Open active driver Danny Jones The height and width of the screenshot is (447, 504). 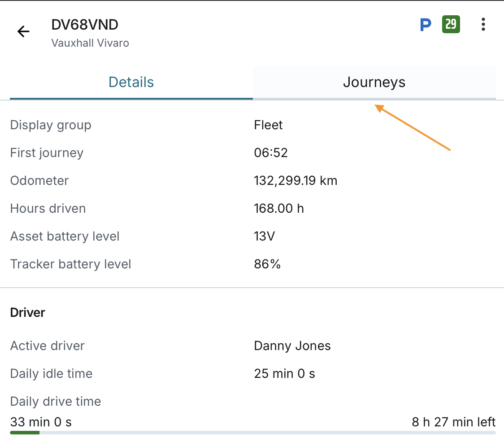[x=292, y=346]
